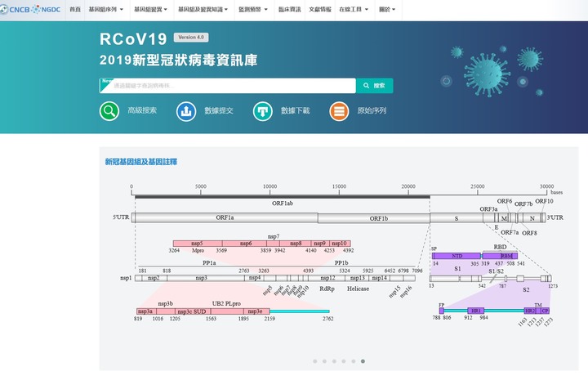The height and width of the screenshot is (376, 588).
Task: Click the N gene segment in diagram
Action: [x=532, y=218]
